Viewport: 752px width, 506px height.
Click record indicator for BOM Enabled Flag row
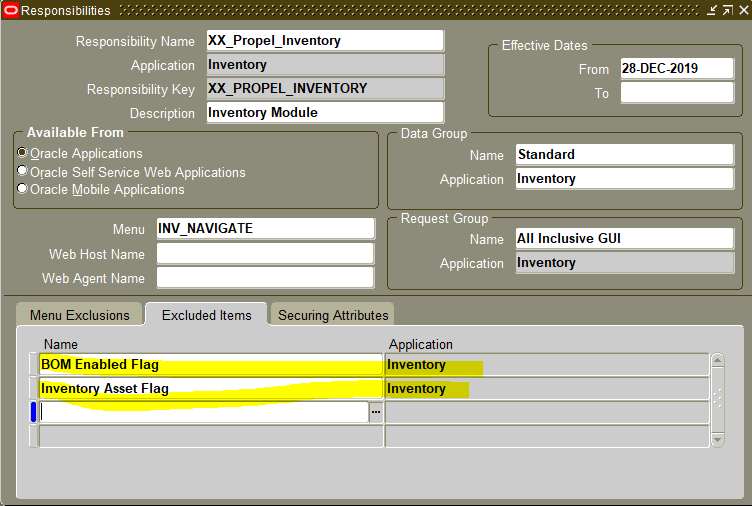34,365
